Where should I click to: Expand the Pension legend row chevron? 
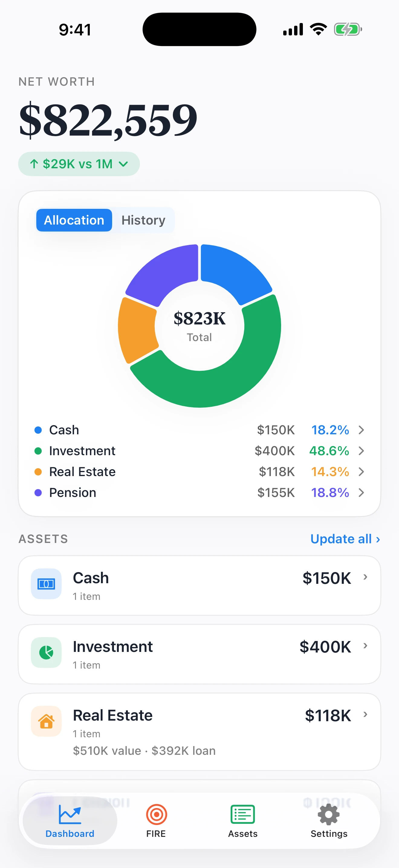coord(361,493)
